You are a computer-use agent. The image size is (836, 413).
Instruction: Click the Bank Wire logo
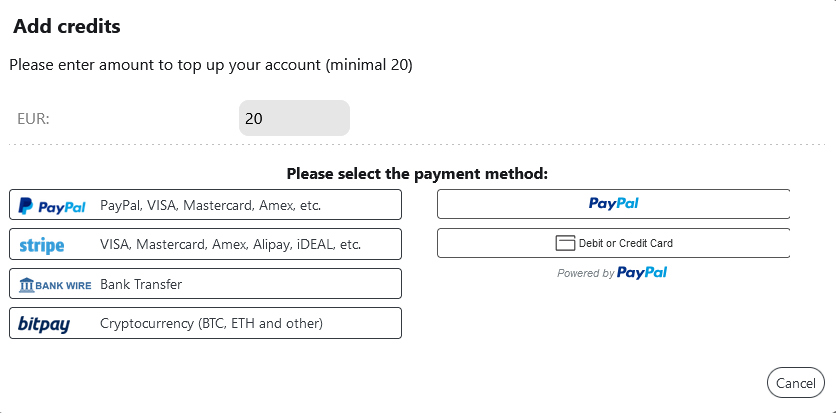(55, 285)
